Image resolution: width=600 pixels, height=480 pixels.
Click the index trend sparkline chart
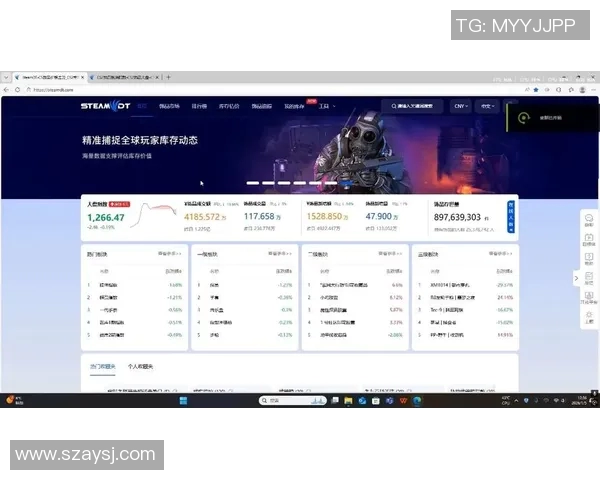coord(153,215)
